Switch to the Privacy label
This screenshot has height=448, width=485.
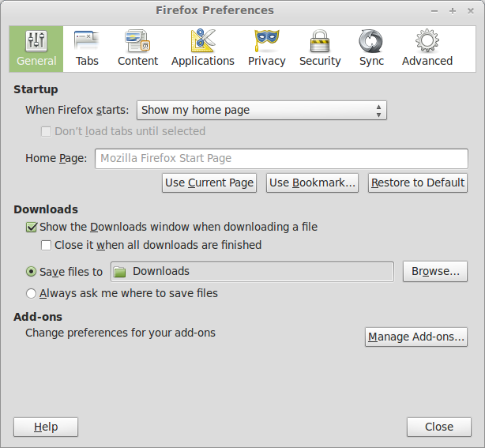[x=267, y=62]
